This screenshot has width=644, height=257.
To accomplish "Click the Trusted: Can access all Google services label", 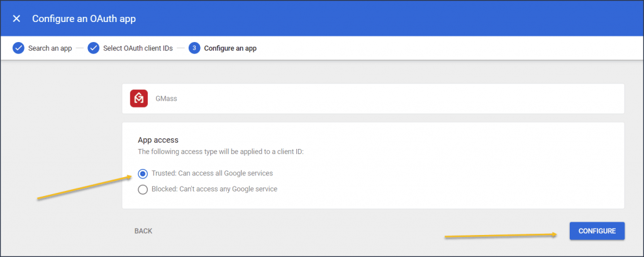I will 213,173.
